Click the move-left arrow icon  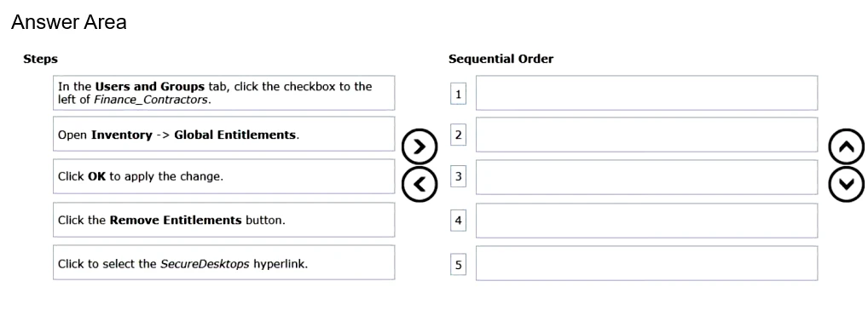(420, 184)
